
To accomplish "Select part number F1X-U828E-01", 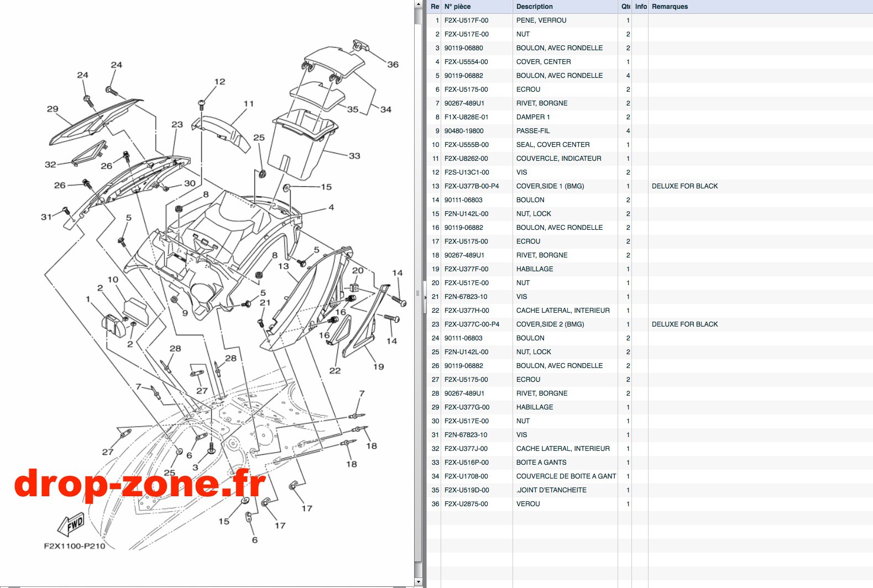I will tap(466, 117).
